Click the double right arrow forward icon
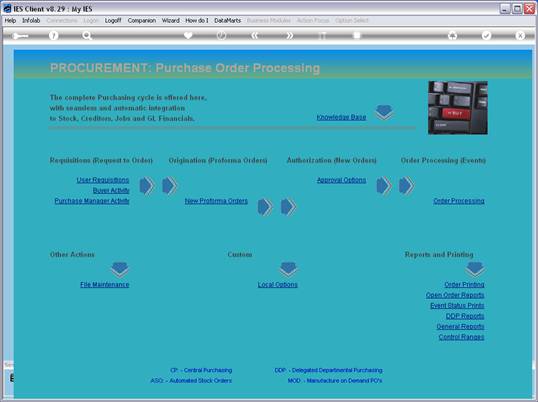 pyautogui.click(x=290, y=35)
